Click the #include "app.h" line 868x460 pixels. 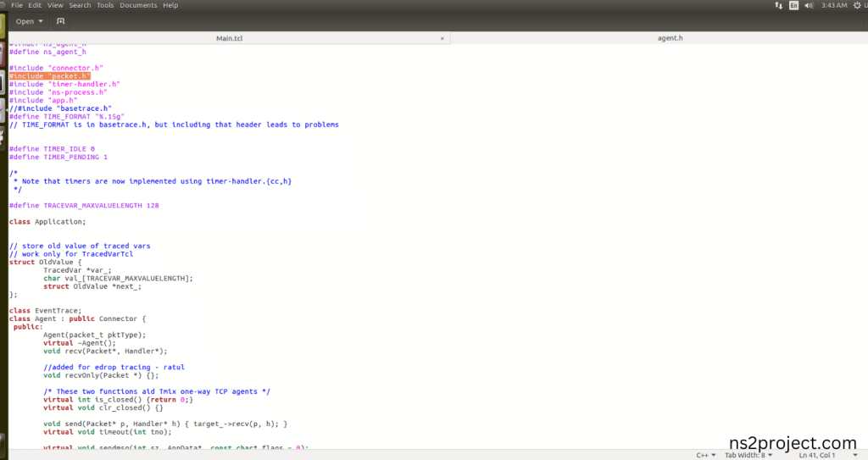43,100
